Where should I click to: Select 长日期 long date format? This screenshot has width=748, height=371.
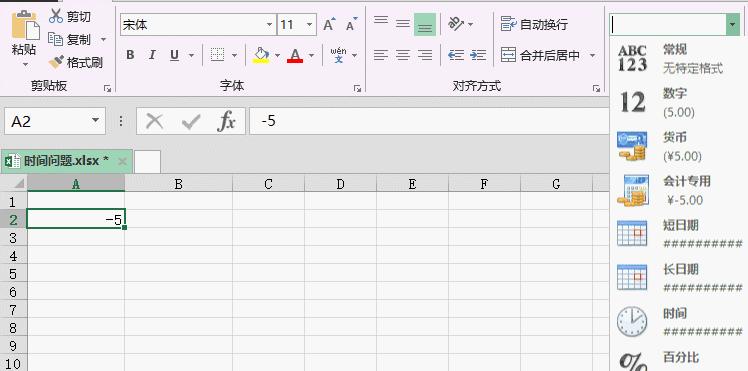679,278
